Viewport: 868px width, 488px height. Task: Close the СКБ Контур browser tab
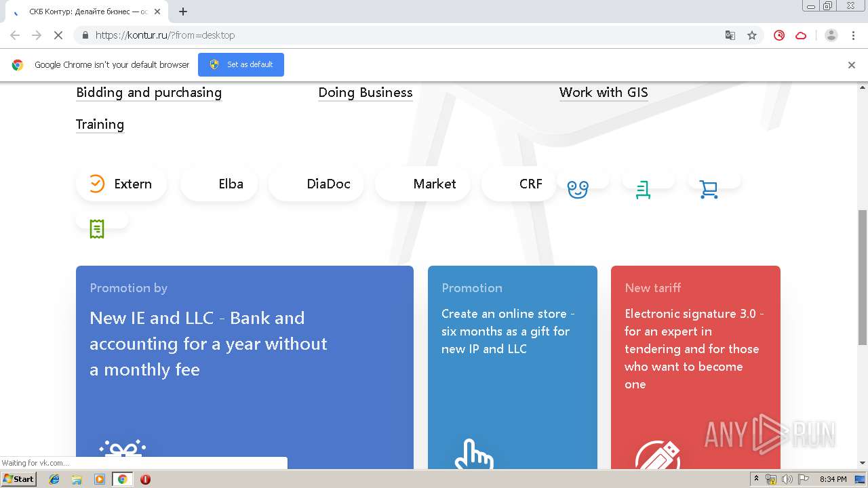(157, 12)
